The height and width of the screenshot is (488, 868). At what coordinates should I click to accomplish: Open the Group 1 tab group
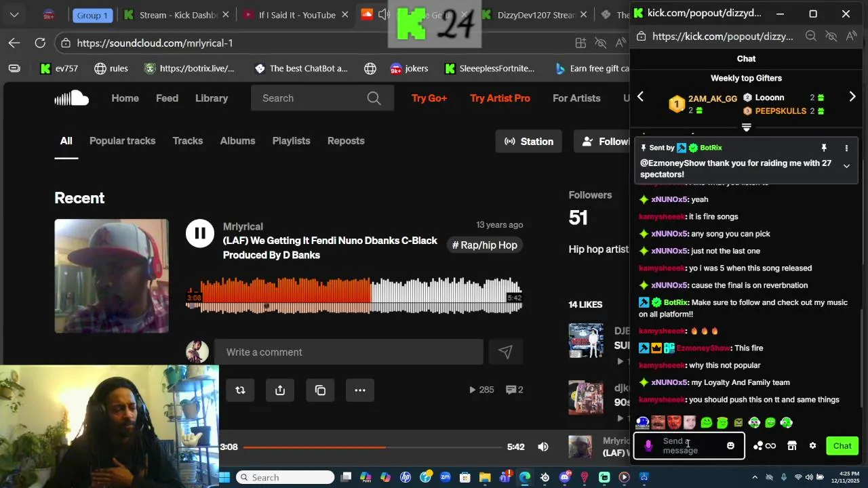coord(92,15)
